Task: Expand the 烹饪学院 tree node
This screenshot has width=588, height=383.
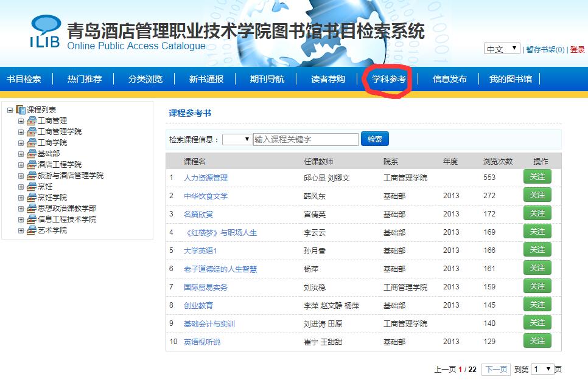Action: point(21,198)
